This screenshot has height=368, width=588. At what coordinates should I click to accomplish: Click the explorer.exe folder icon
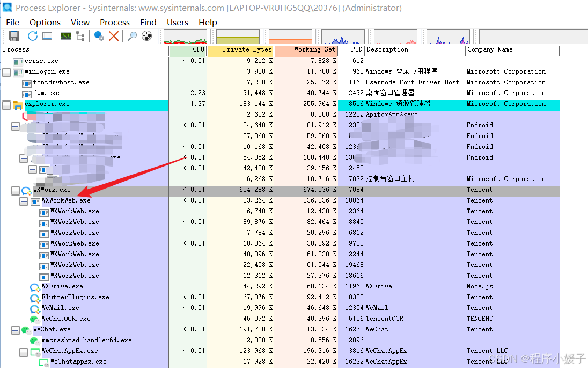pyautogui.click(x=18, y=105)
